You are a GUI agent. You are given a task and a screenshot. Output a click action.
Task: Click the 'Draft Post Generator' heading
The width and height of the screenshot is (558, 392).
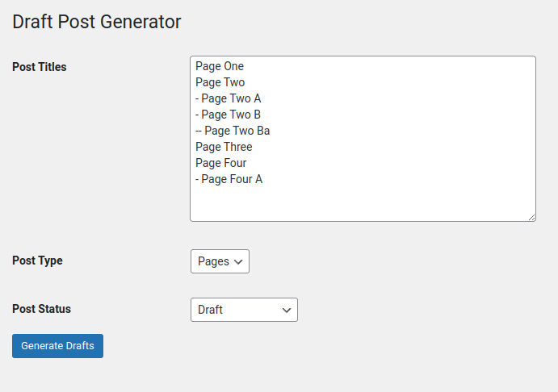pos(97,22)
